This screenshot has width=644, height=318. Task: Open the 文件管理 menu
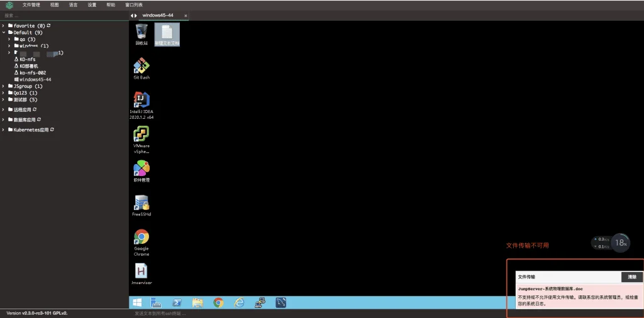pos(31,5)
